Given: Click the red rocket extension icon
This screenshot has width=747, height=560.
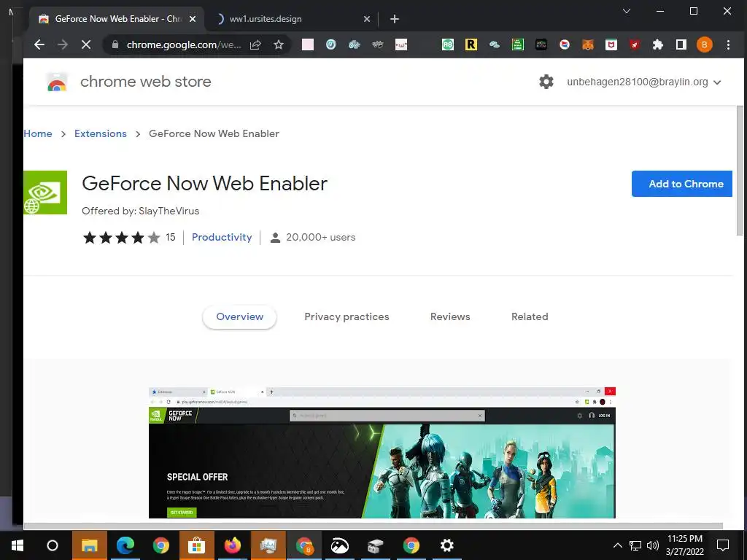Looking at the screenshot, I should [x=635, y=44].
